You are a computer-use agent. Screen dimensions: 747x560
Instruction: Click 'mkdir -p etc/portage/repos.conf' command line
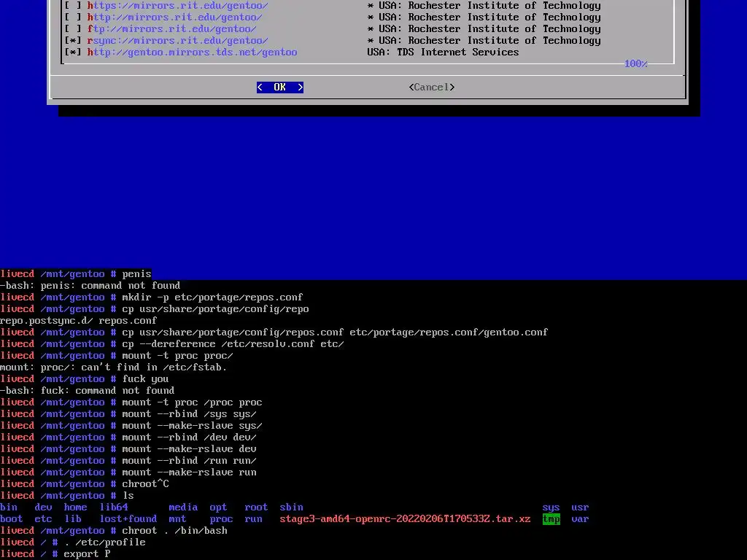tap(212, 297)
